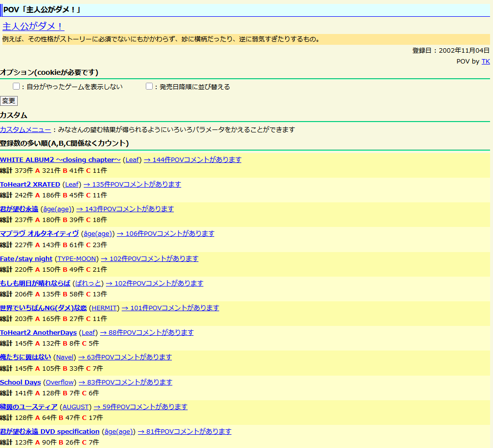Open Overflow brand link
Image resolution: width=493 pixels, height=448 pixels.
[60, 383]
